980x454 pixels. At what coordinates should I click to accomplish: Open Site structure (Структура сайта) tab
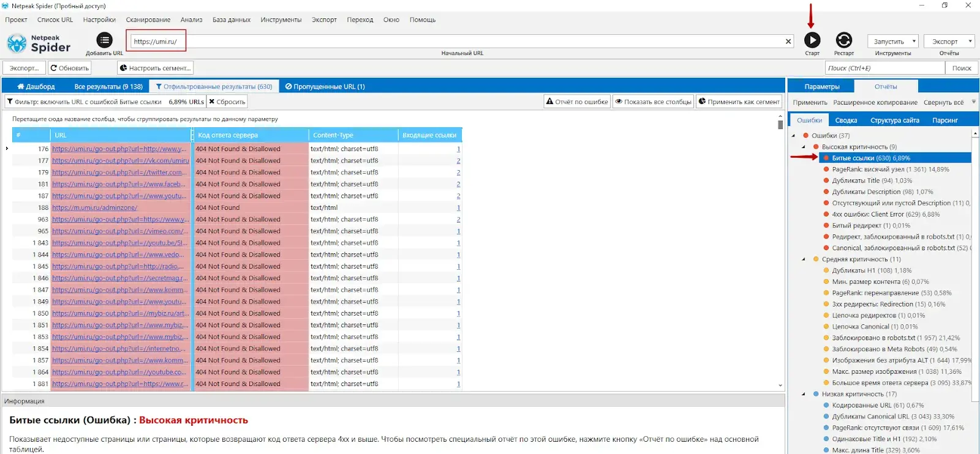click(894, 120)
